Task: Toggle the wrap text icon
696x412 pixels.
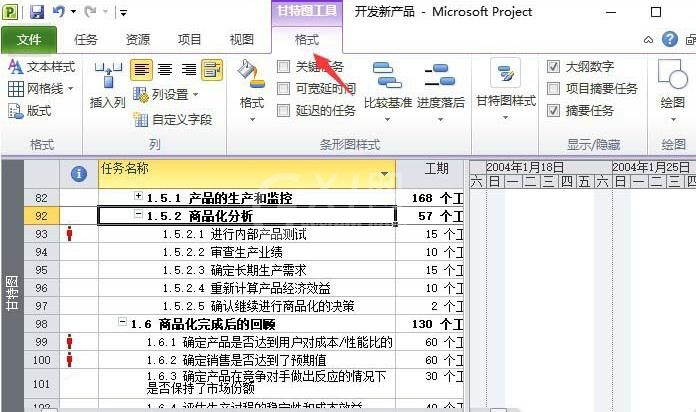Action: pyautogui.click(x=212, y=70)
